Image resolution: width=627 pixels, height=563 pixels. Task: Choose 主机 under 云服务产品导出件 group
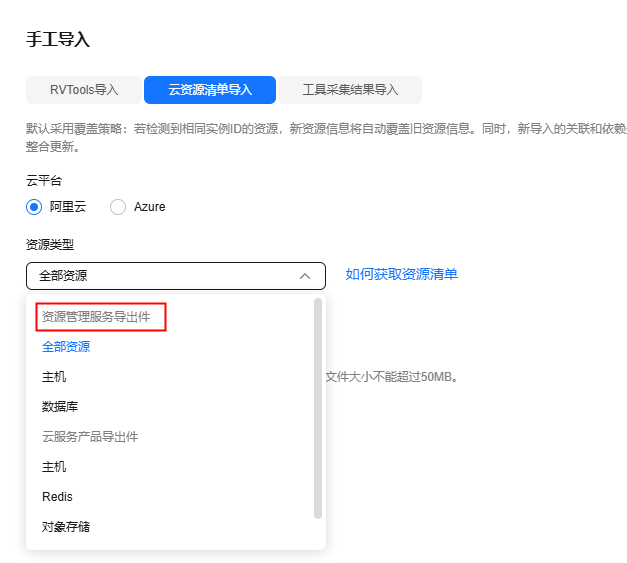[x=54, y=467]
